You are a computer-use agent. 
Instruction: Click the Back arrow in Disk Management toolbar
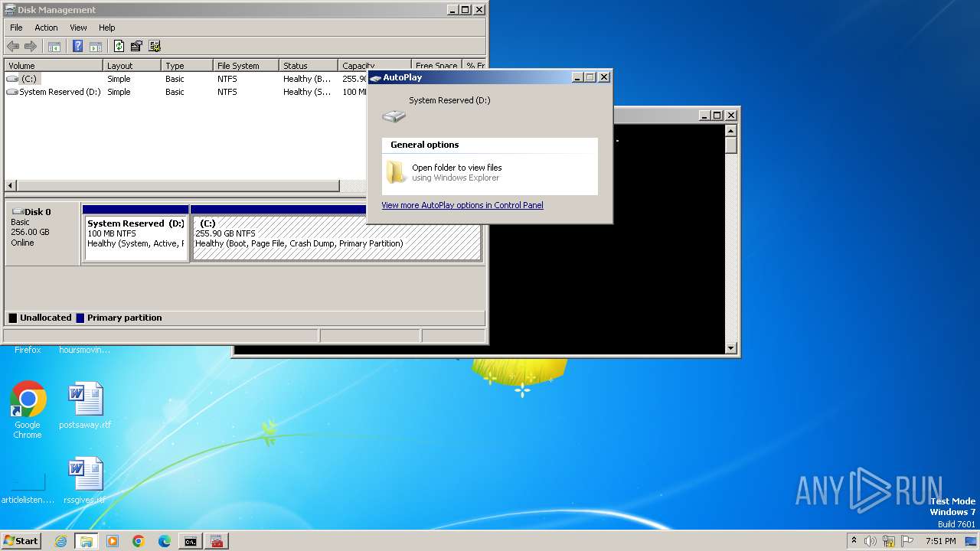(13, 46)
